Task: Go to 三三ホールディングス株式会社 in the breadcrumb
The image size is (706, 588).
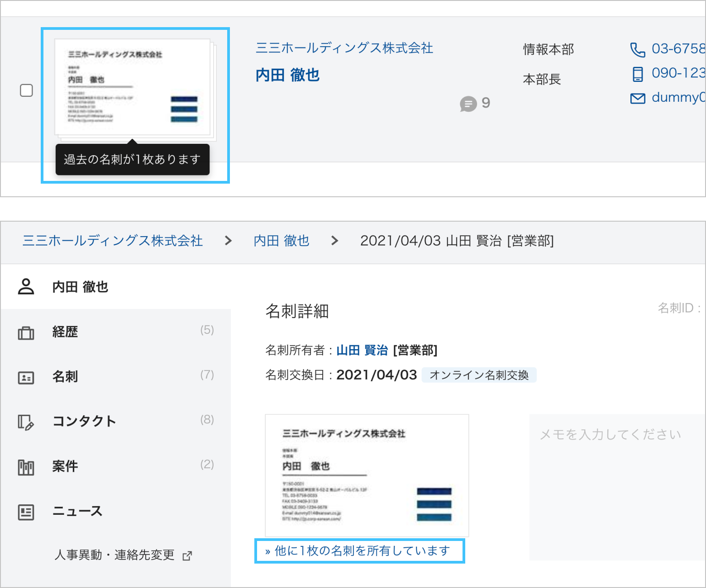Action: click(113, 241)
